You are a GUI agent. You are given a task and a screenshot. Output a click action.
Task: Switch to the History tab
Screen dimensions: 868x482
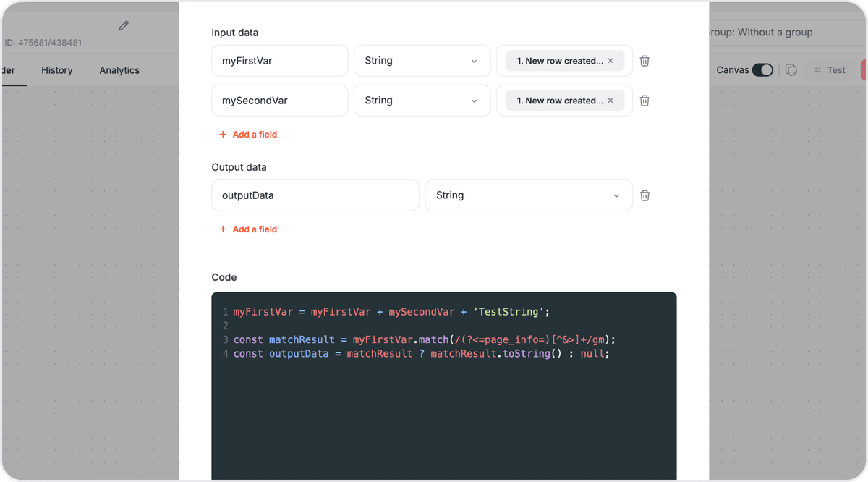pos(57,70)
